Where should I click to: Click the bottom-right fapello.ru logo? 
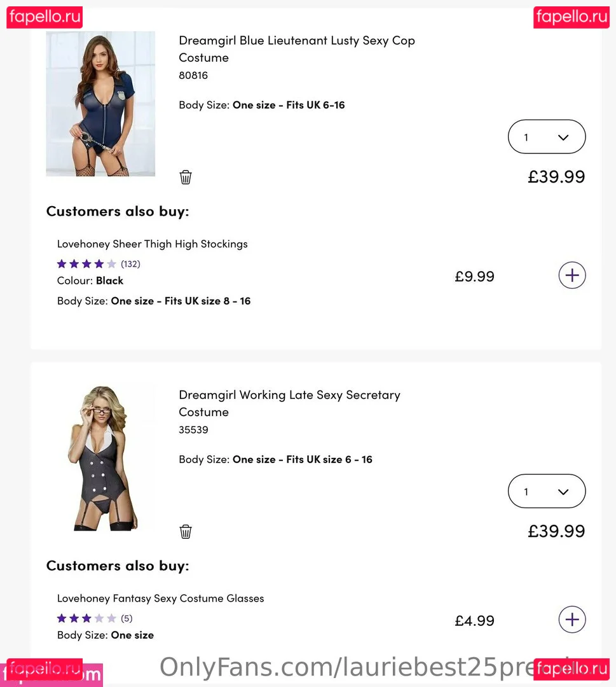(572, 669)
